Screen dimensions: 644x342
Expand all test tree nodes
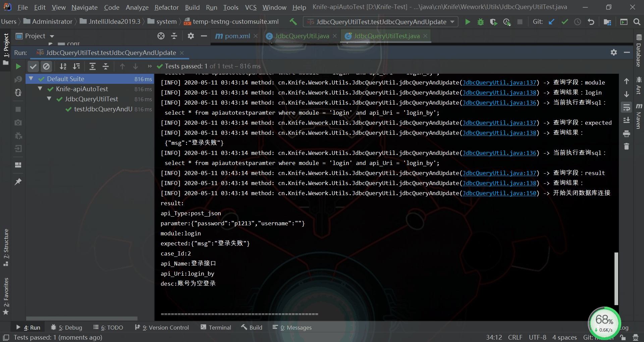93,66
